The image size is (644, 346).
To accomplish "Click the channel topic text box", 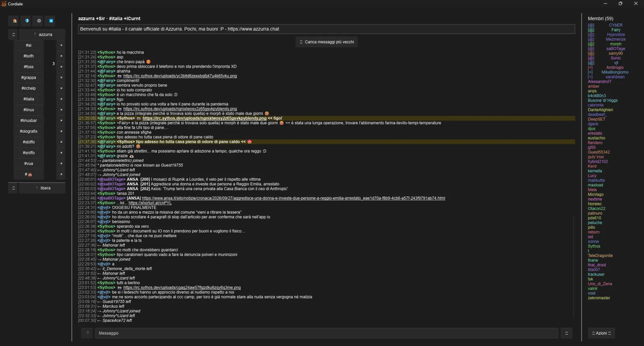I will tap(326, 29).
